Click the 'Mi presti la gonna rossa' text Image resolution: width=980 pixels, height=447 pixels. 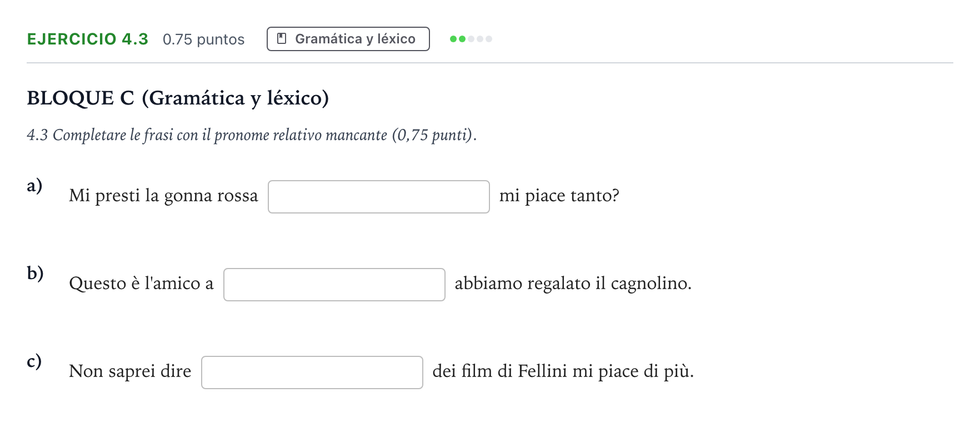(163, 196)
